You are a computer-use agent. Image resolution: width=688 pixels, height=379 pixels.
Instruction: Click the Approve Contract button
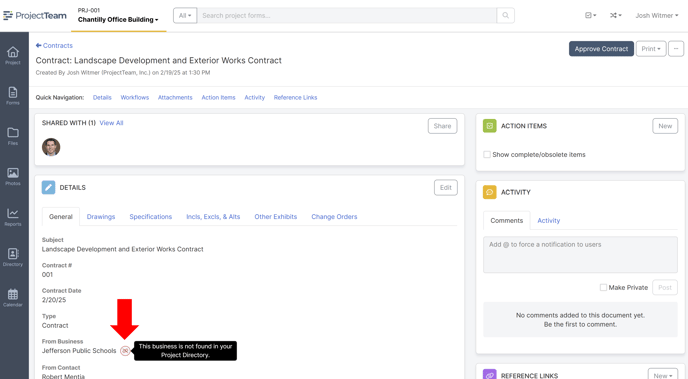tap(601, 49)
